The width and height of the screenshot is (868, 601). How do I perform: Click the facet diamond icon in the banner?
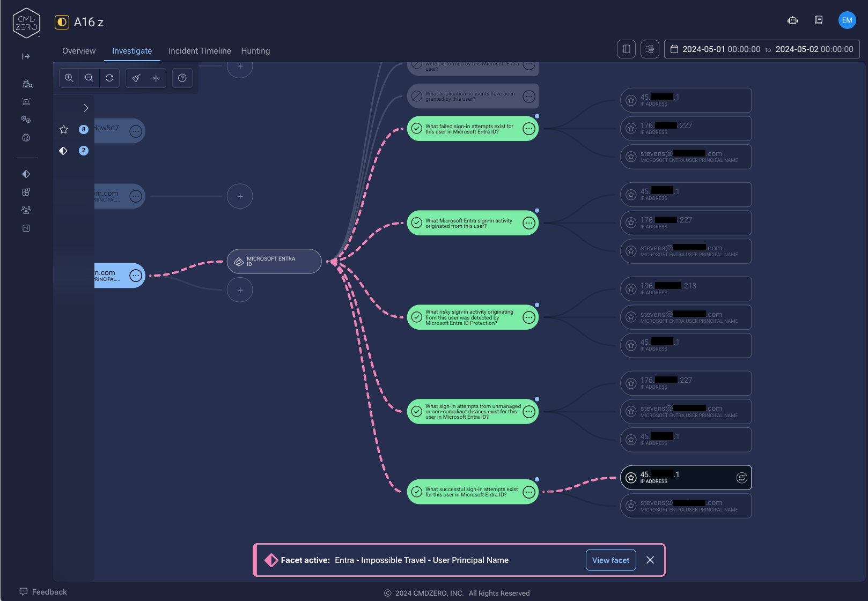pyautogui.click(x=271, y=560)
